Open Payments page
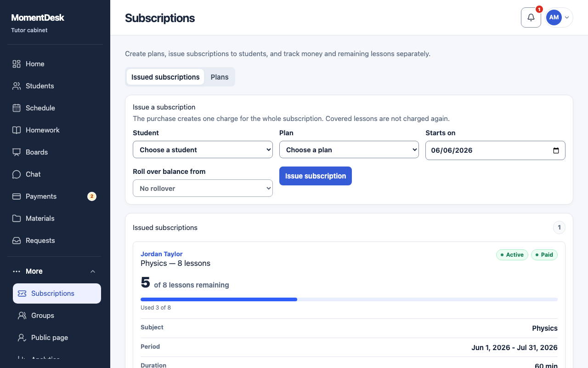This screenshot has width=588, height=368. coord(55,196)
